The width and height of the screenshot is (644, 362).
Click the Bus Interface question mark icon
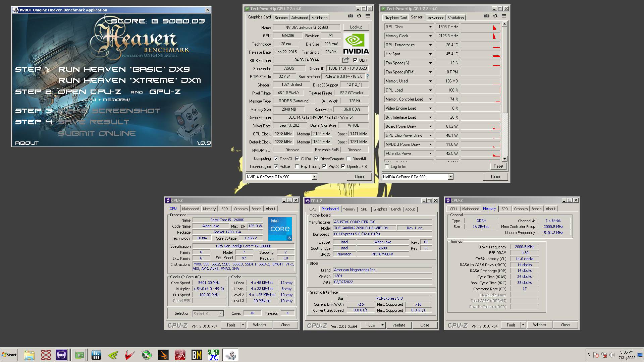pyautogui.click(x=367, y=76)
